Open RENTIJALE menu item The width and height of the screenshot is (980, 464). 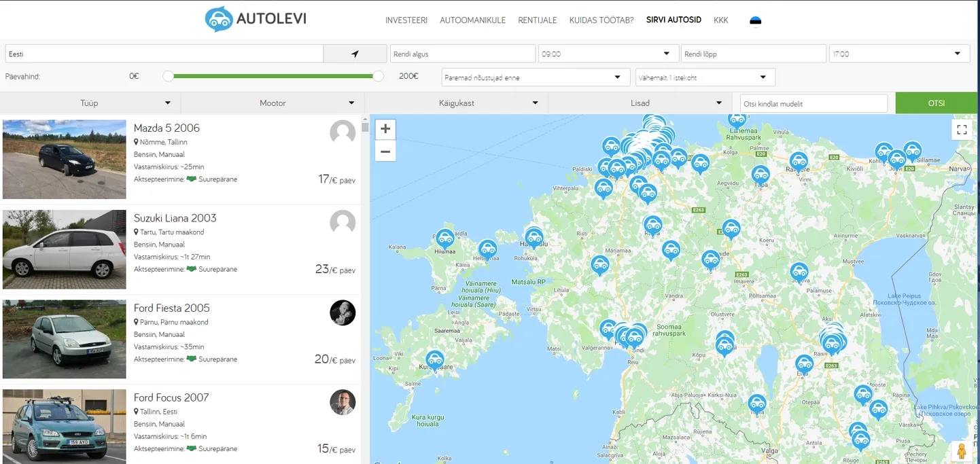[538, 20]
